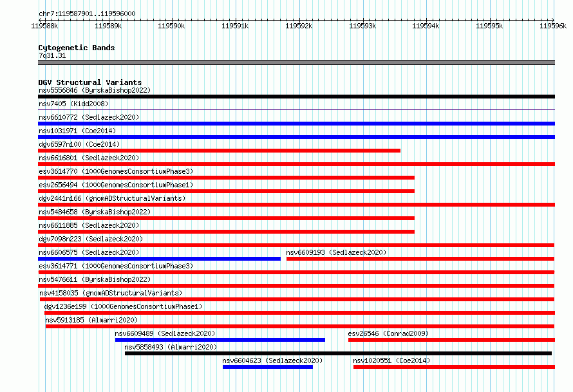Open esv26546 (Conrad2009) variant label
This screenshot has height=392, width=573.
[388, 333]
